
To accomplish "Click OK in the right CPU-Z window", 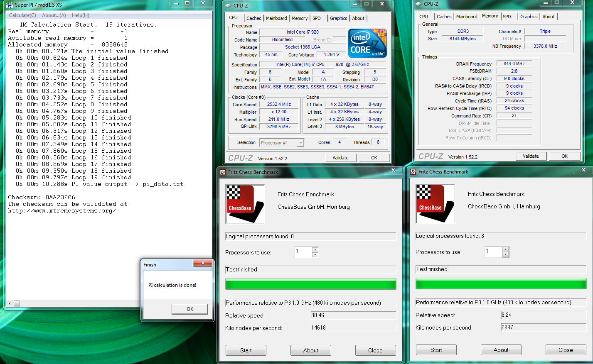I will click(564, 156).
